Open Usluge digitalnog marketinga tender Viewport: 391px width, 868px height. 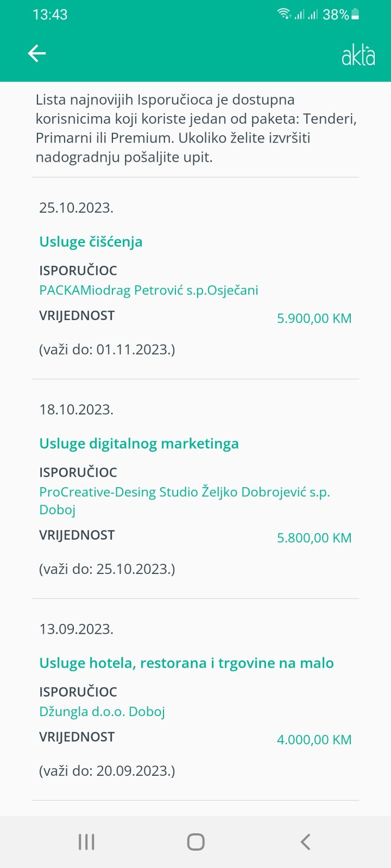[139, 443]
